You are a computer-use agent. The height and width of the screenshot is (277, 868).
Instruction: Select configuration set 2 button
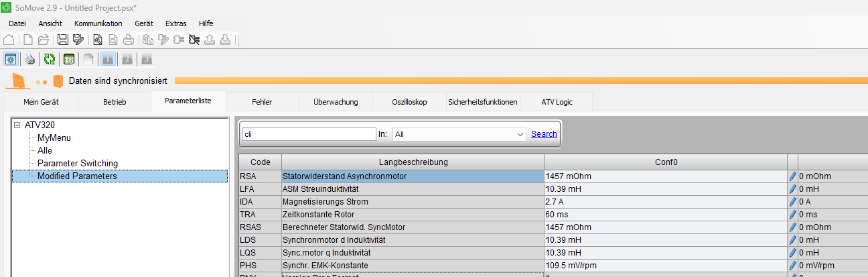127,59
